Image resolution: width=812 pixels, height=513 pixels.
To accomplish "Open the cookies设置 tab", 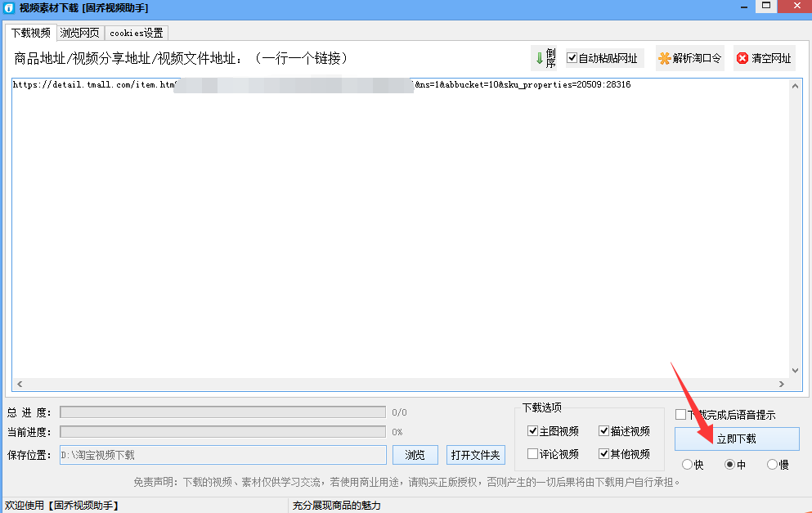I will pos(135,33).
